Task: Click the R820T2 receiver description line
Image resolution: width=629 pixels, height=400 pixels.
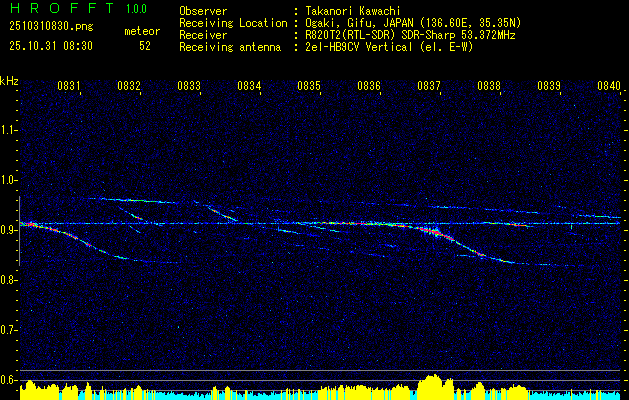Action: (410, 35)
